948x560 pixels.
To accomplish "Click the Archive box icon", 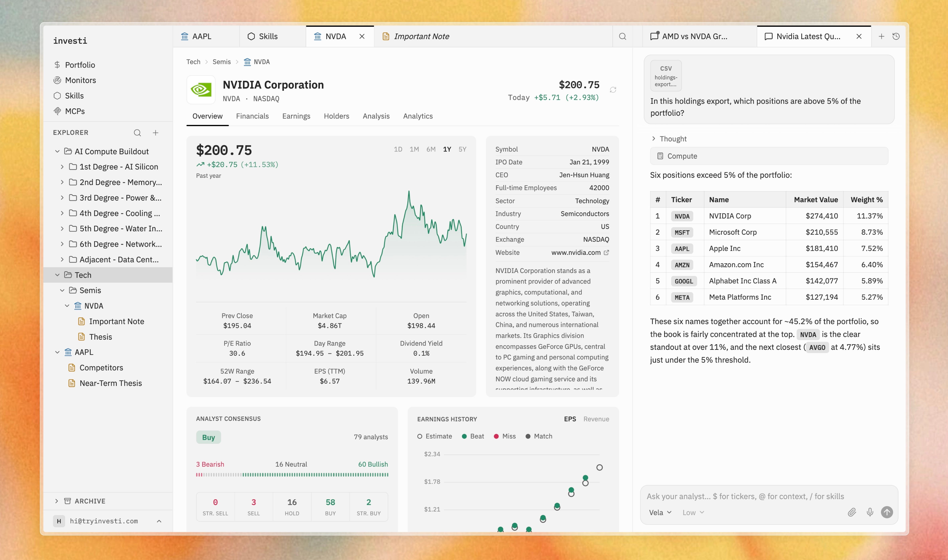I will 67,501.
